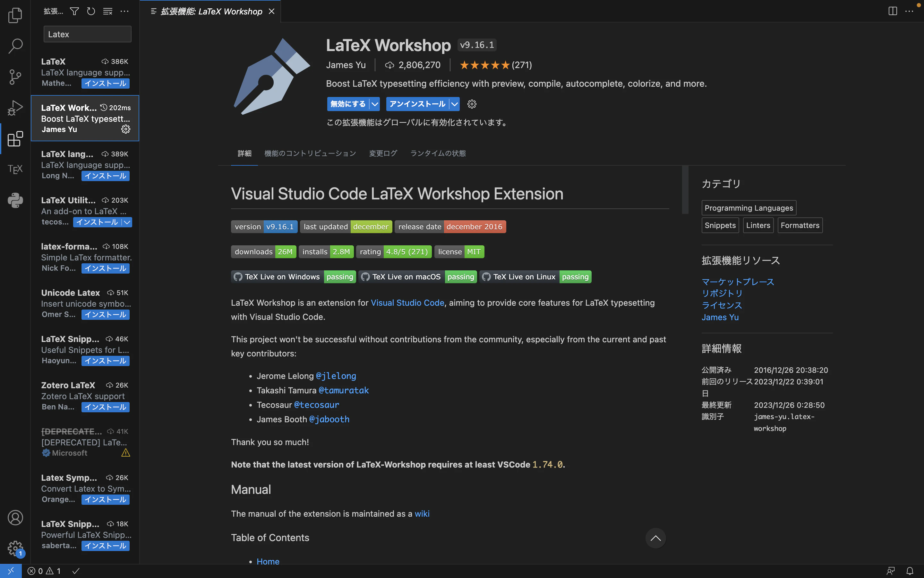Screen dimensions: 924x578
Task: Expand install dropdown for LaTeX Utilities
Action: point(127,222)
